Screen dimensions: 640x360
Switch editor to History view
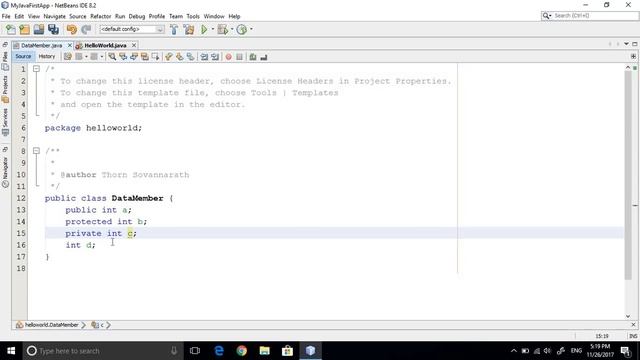pyautogui.click(x=47, y=56)
